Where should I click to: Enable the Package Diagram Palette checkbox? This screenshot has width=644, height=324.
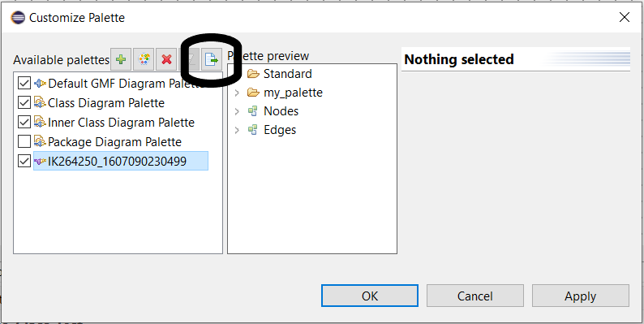tap(24, 142)
